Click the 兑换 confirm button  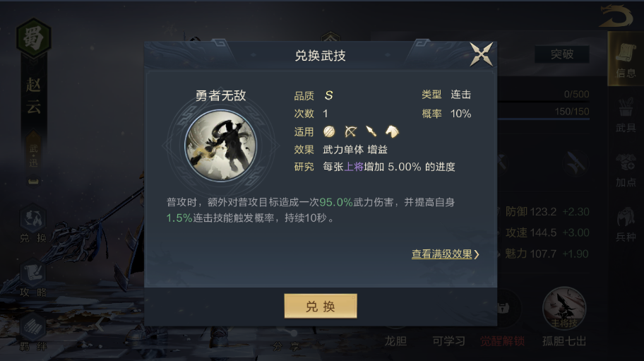tap(321, 306)
